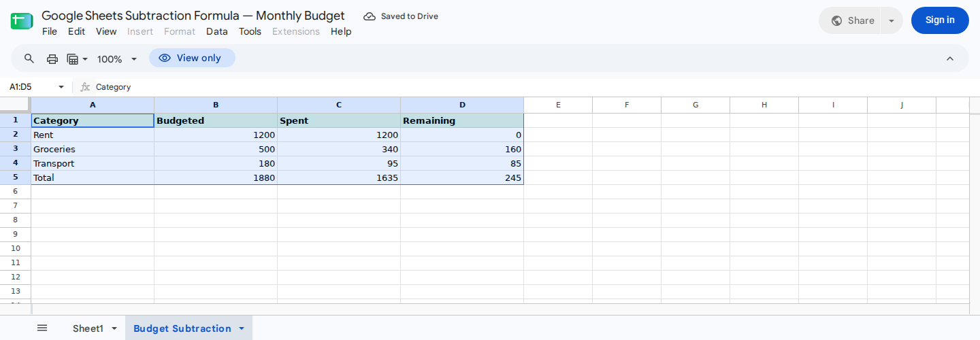Open the View menu
The image size is (980, 340).
106,31
